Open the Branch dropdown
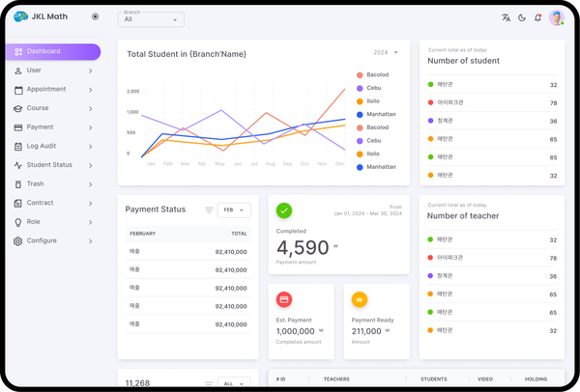This screenshot has height=392, width=580. coord(152,19)
